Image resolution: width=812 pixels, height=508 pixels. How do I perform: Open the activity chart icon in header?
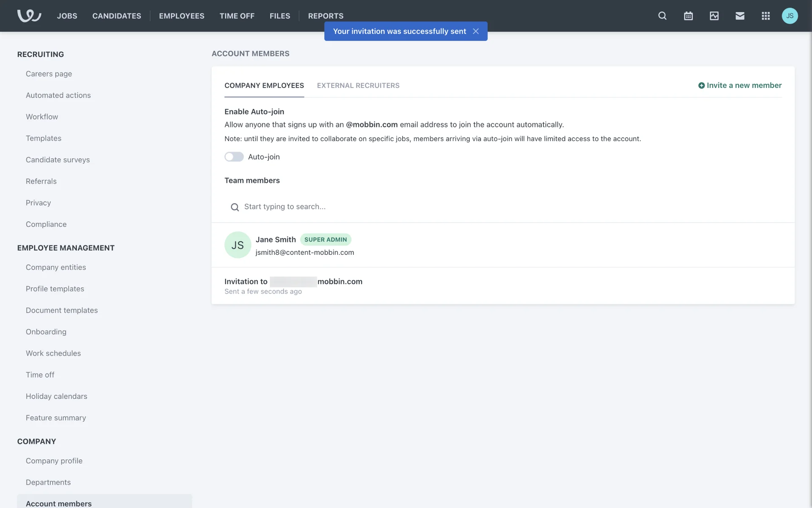pyautogui.click(x=714, y=16)
